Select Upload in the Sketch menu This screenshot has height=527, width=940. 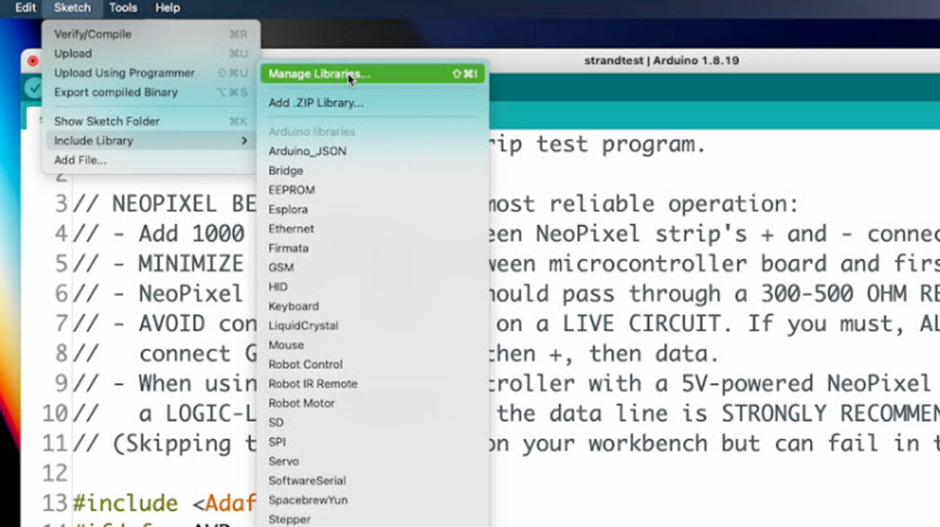pos(150,53)
